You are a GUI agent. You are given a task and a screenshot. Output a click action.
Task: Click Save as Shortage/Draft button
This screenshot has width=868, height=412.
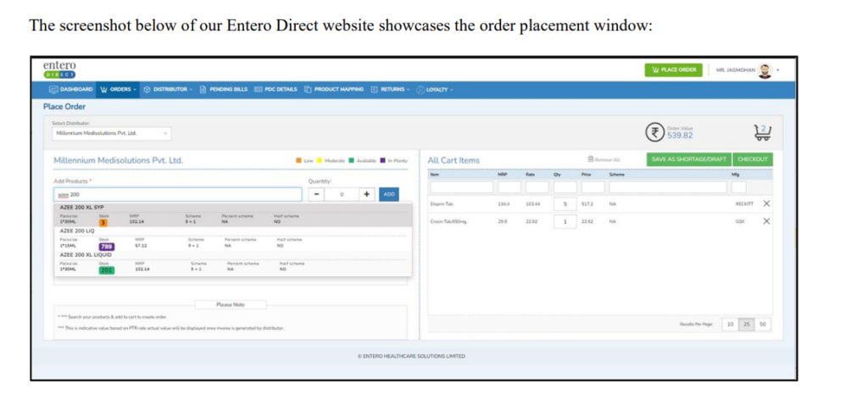(689, 159)
